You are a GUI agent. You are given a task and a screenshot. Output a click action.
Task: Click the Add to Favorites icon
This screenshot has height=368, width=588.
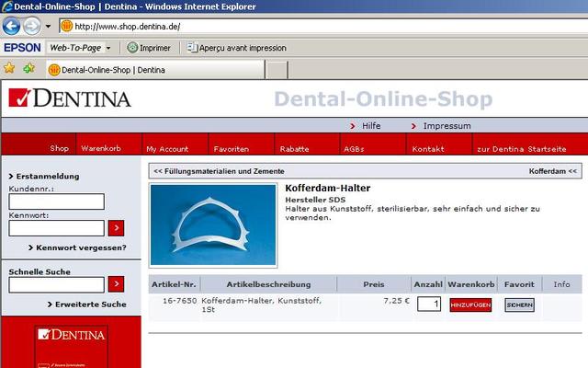point(28,68)
